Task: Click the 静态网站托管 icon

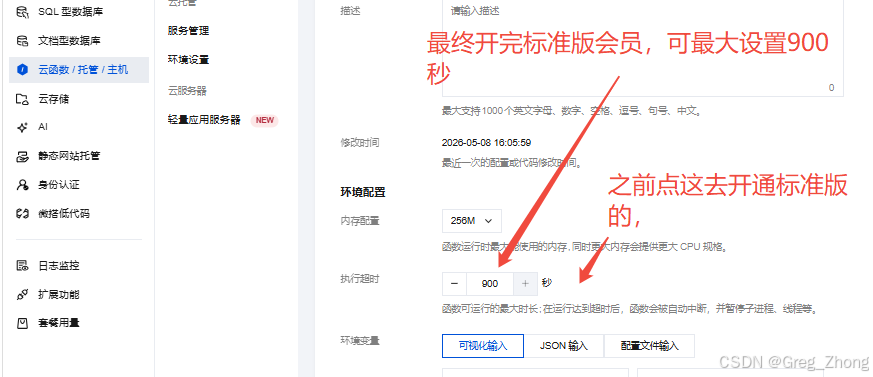Action: pos(22,156)
